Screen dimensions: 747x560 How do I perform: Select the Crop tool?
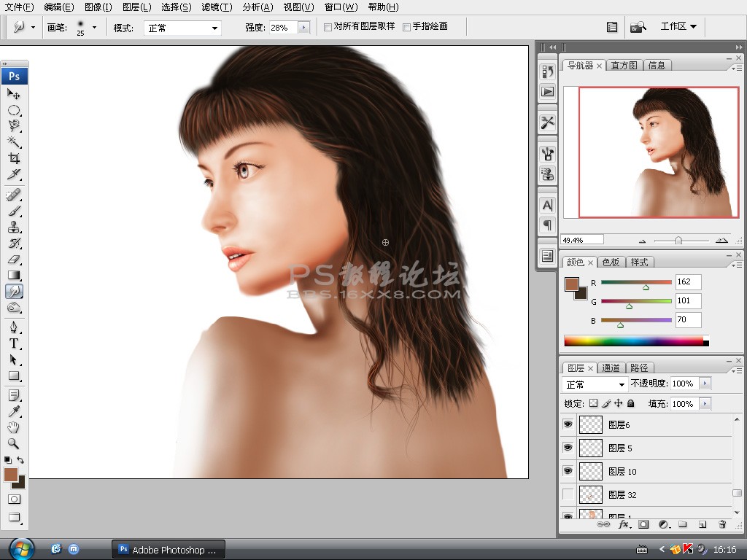point(14,158)
